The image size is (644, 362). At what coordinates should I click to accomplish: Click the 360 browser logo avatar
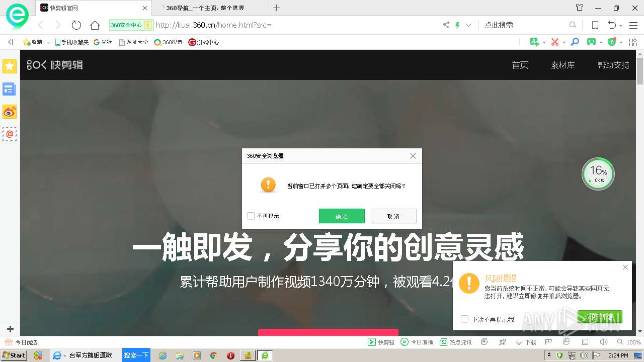(17, 17)
